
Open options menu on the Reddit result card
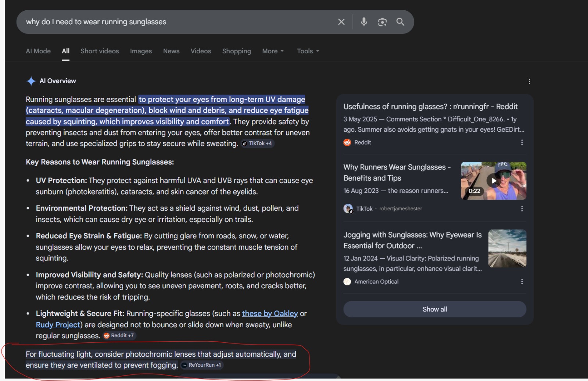(x=522, y=142)
